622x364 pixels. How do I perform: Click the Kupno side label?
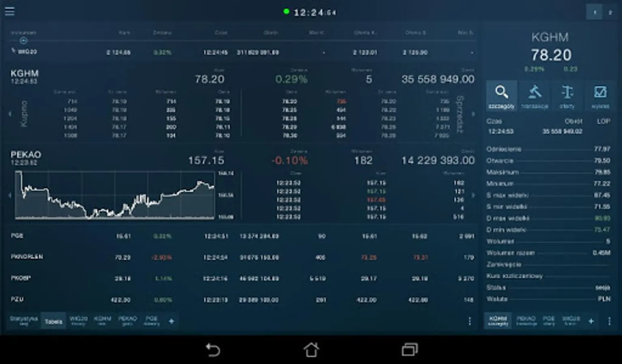[x=24, y=114]
